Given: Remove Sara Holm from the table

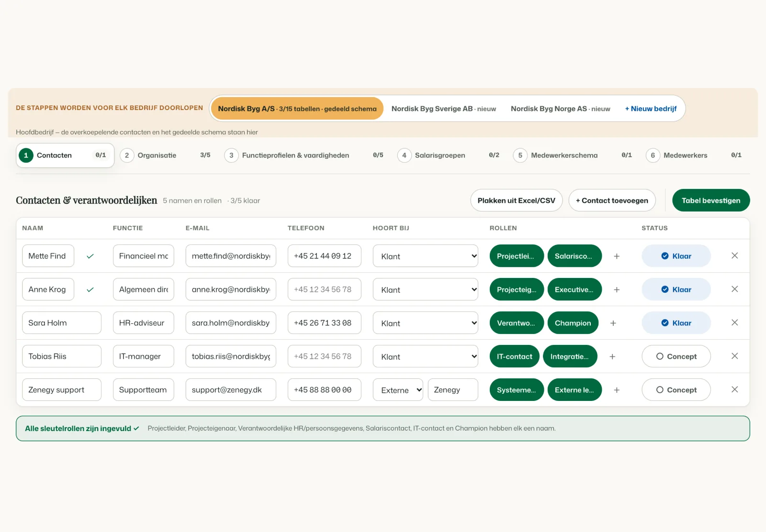Looking at the screenshot, I should 734,323.
